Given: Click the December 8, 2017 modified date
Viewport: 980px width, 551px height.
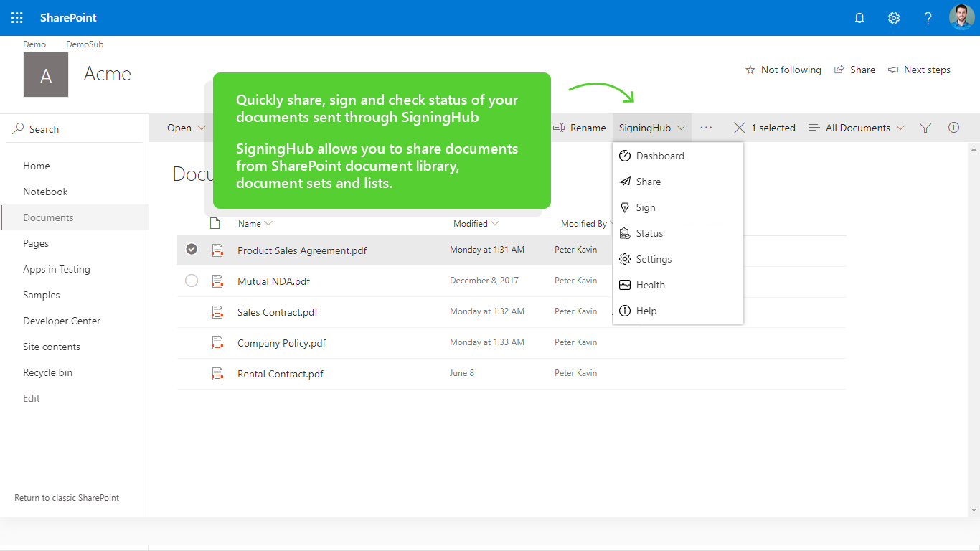Looking at the screenshot, I should [484, 281].
